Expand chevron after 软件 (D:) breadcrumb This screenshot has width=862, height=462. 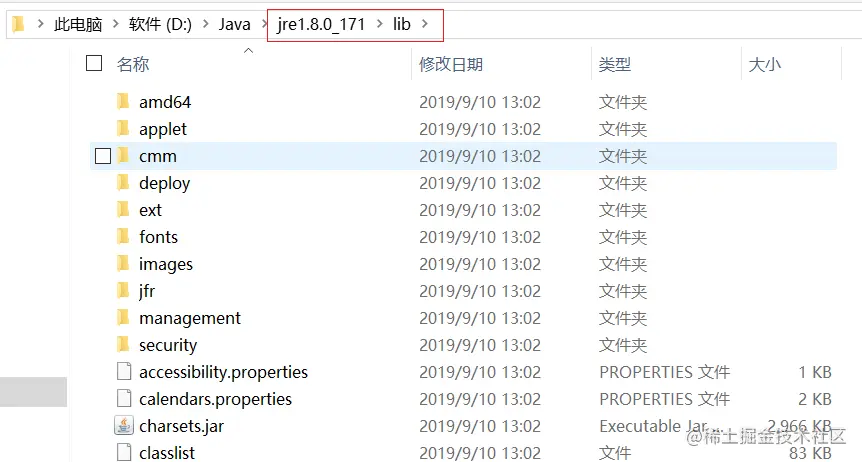point(206,24)
